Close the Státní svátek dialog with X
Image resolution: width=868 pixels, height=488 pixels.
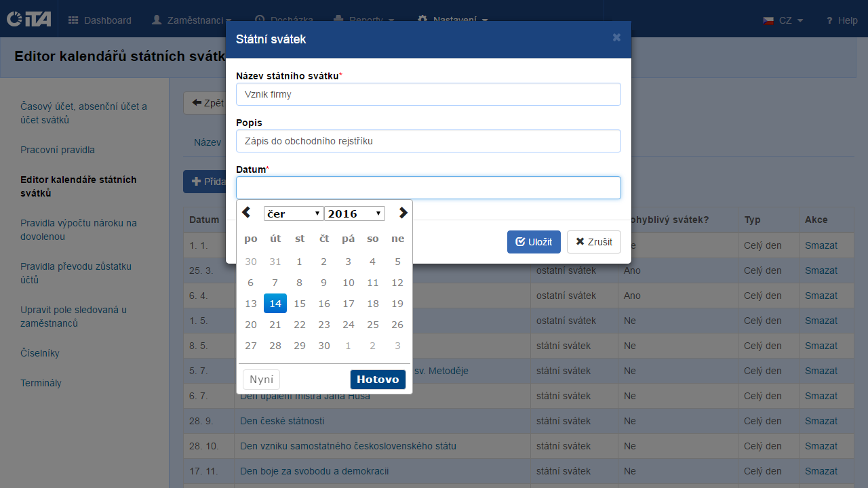pos(616,38)
